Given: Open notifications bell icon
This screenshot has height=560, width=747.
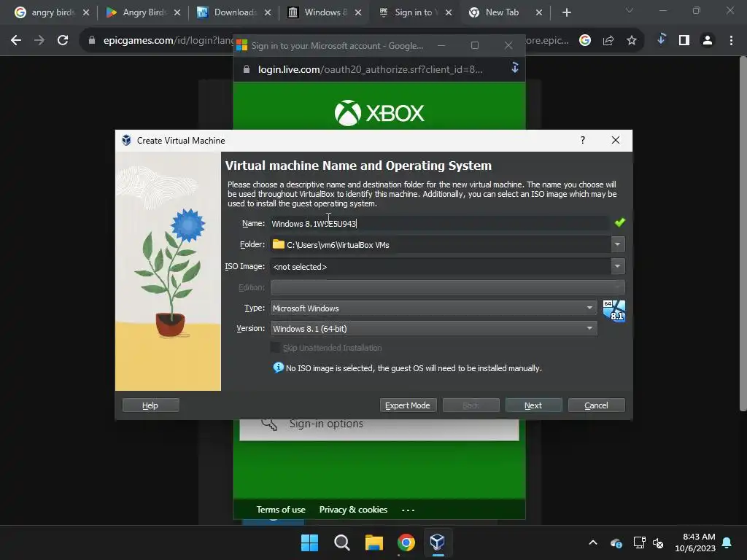Looking at the screenshot, I should tap(727, 542).
